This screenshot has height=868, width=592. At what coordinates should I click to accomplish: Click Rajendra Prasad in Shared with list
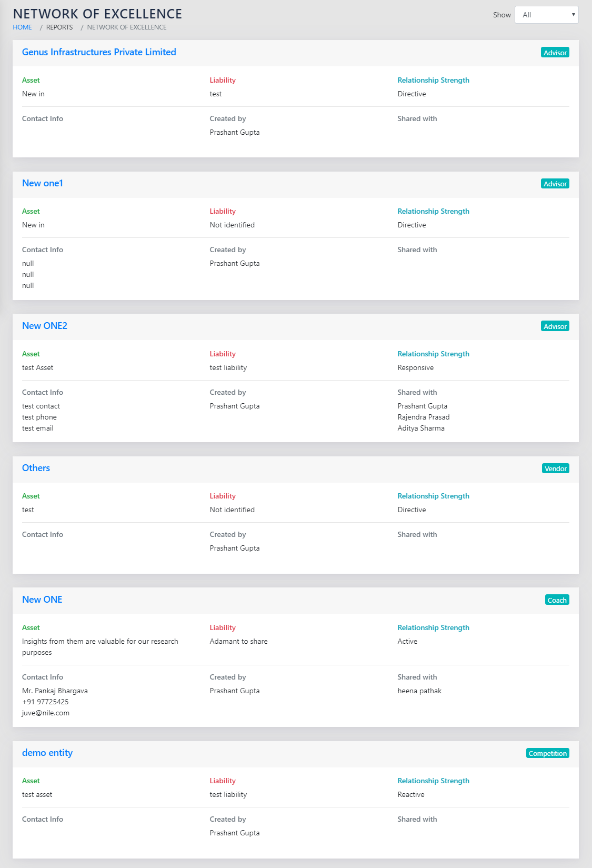424,417
